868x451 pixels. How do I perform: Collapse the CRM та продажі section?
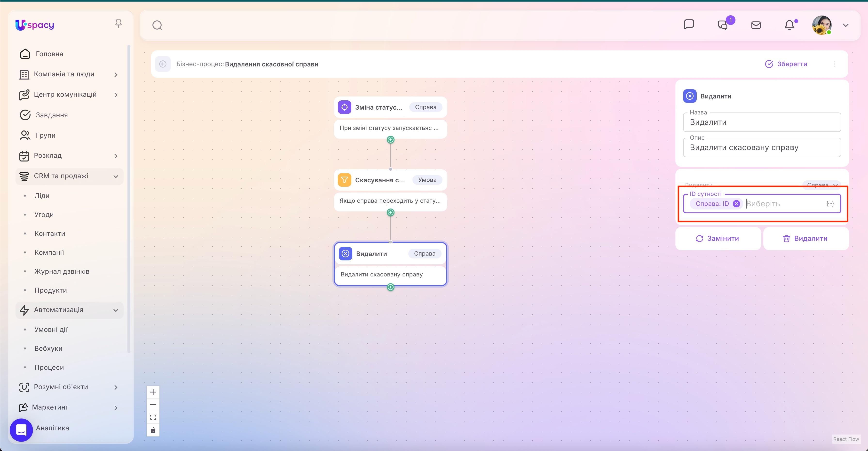pos(116,176)
